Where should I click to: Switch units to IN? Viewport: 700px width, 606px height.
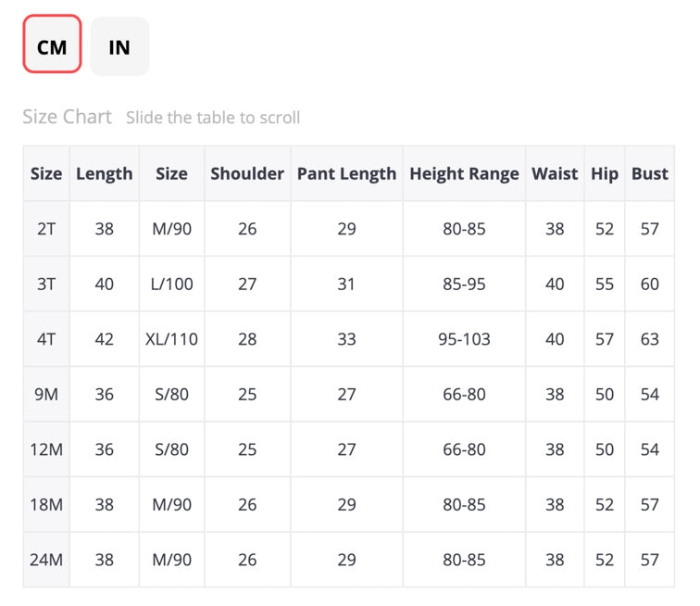coord(119,46)
